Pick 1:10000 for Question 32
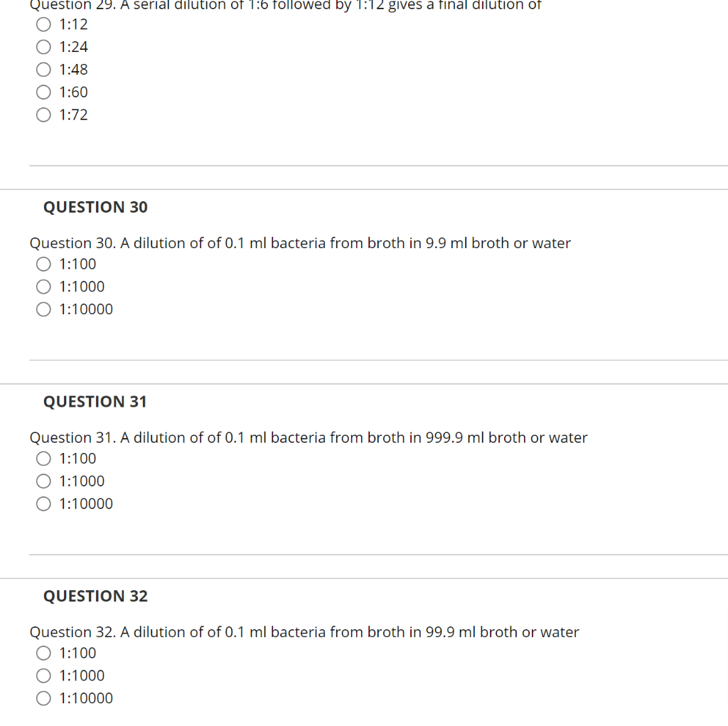 click(43, 698)
